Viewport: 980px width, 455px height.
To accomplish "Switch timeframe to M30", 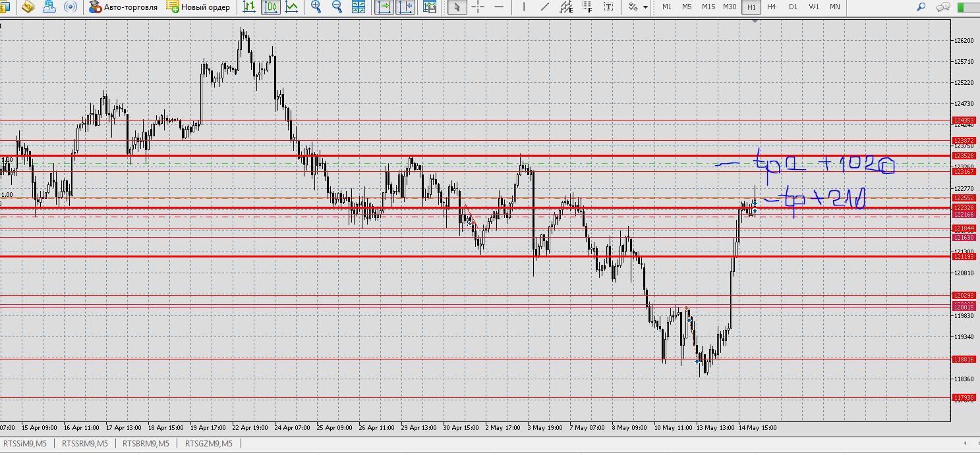I will [x=729, y=7].
